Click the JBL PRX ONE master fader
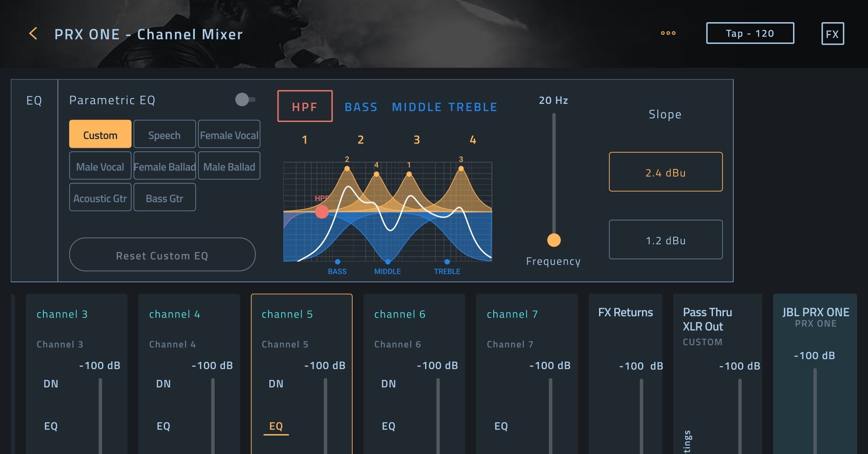The height and width of the screenshot is (454, 868). (x=815, y=411)
